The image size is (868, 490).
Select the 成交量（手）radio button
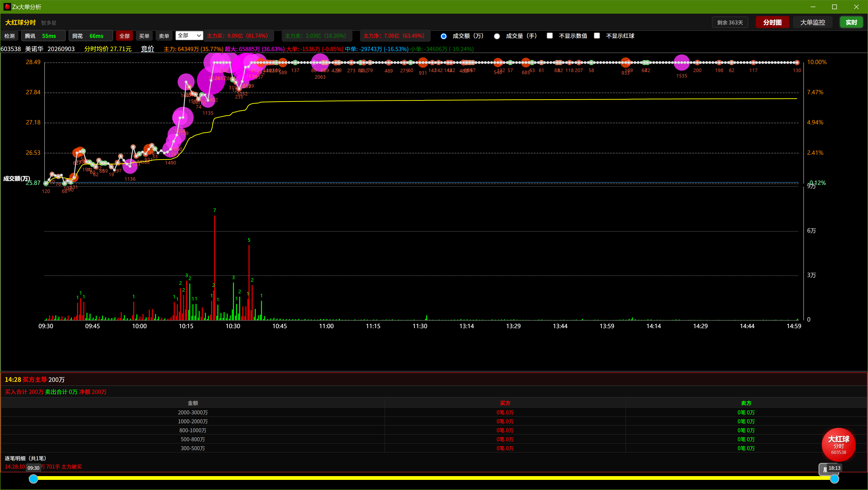pyautogui.click(x=497, y=36)
